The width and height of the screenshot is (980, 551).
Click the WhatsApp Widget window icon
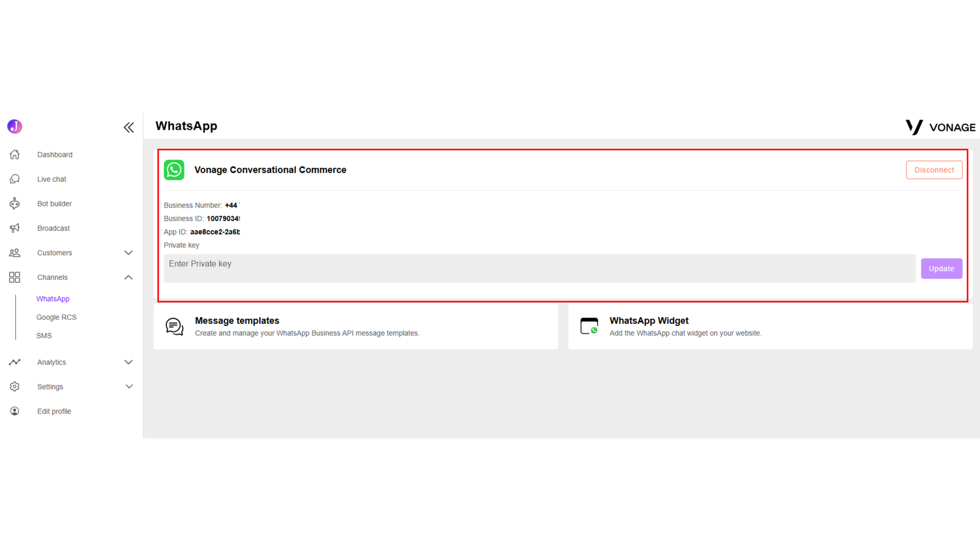[589, 326]
